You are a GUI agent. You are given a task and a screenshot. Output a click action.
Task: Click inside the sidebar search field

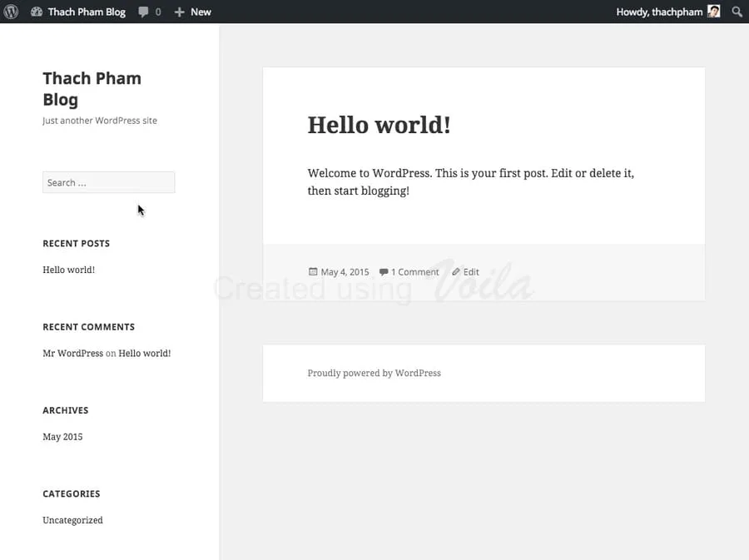coord(108,182)
